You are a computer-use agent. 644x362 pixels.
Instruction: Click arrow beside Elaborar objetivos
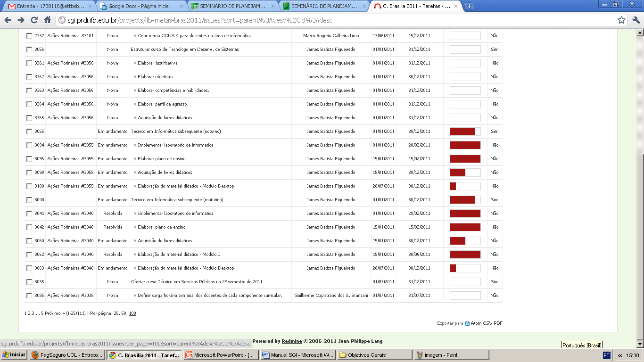point(135,77)
